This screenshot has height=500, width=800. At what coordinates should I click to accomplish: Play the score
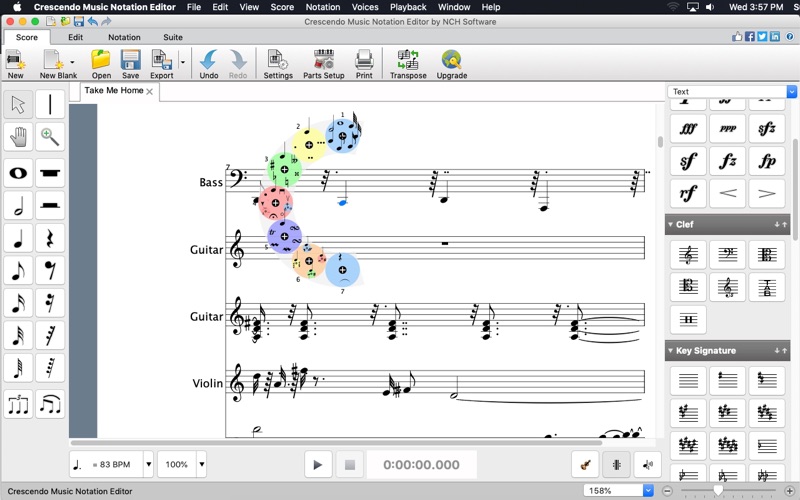(318, 465)
